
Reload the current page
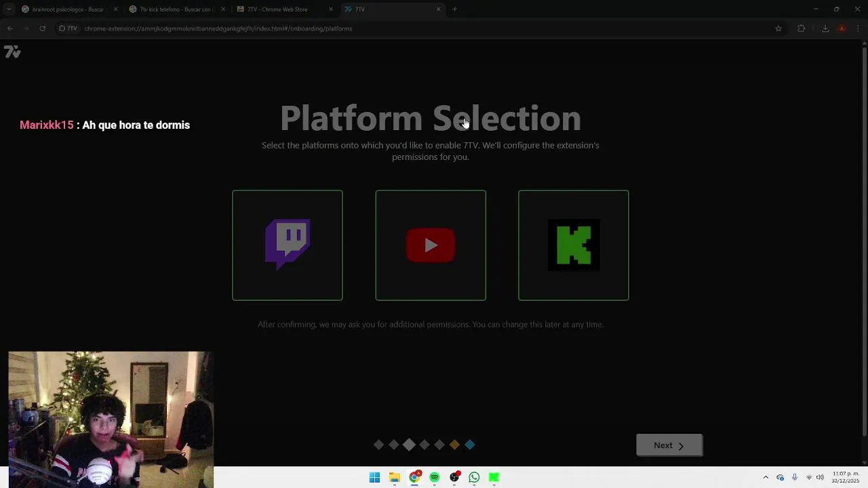42,28
